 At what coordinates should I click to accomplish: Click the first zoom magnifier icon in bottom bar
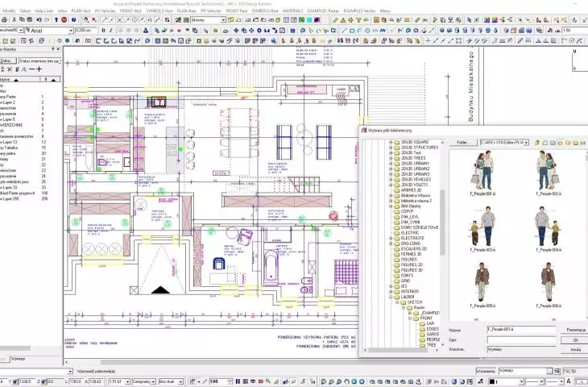[x=324, y=381]
